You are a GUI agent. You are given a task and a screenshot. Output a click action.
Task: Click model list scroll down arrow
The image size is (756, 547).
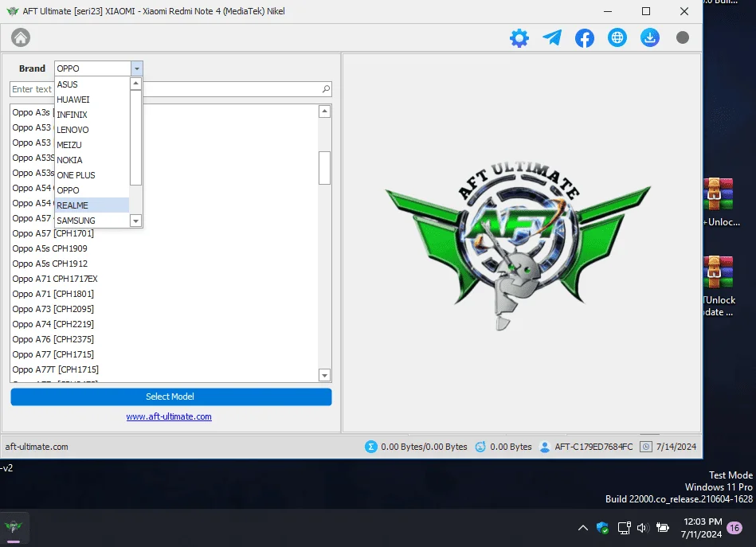(x=324, y=376)
